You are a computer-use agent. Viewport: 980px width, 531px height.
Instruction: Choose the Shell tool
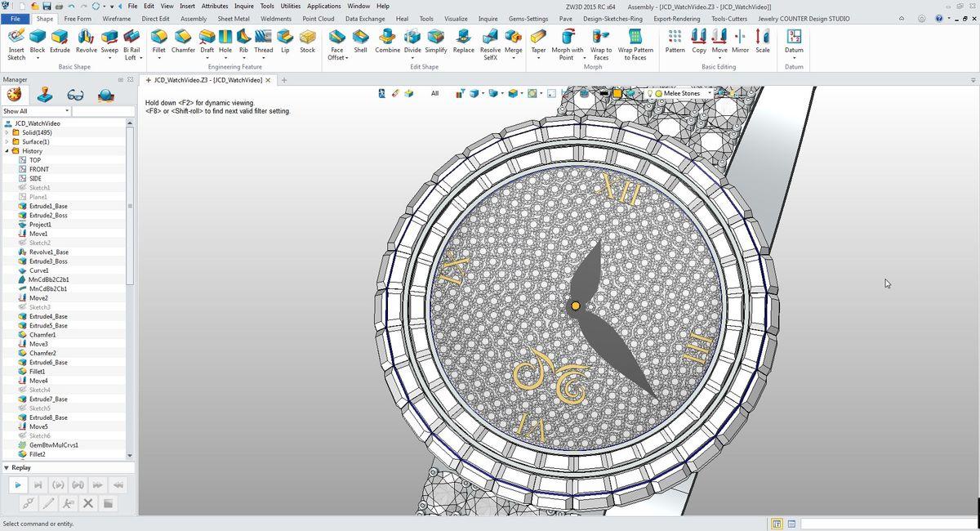coord(360,42)
